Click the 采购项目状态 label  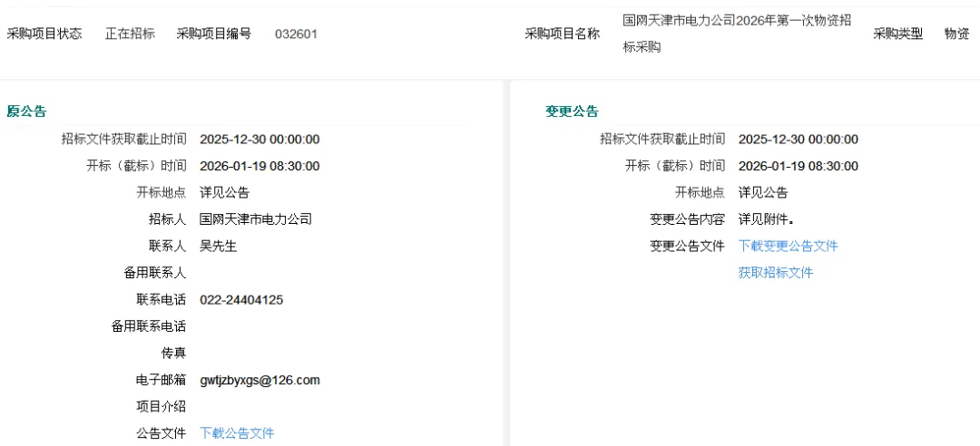tap(44, 34)
